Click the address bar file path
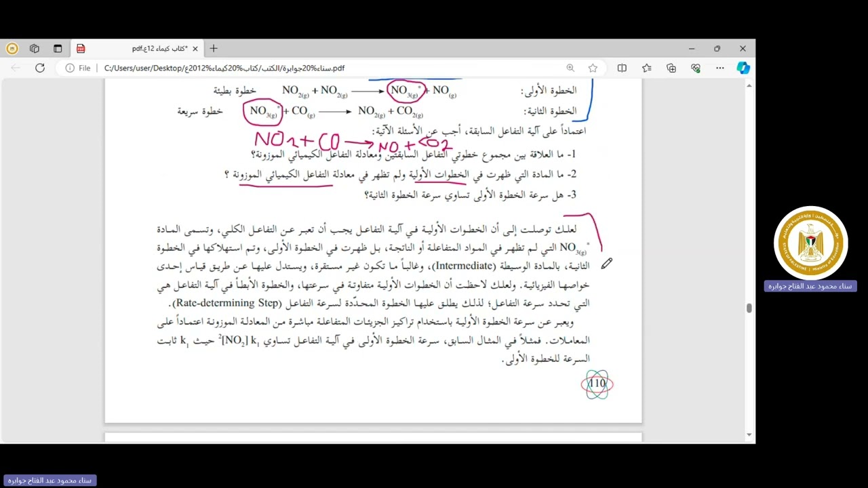The image size is (868, 488). point(224,68)
